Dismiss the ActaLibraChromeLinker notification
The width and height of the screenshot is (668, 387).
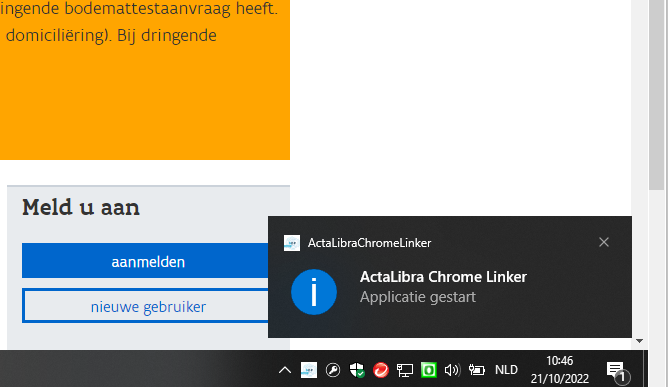(x=604, y=242)
